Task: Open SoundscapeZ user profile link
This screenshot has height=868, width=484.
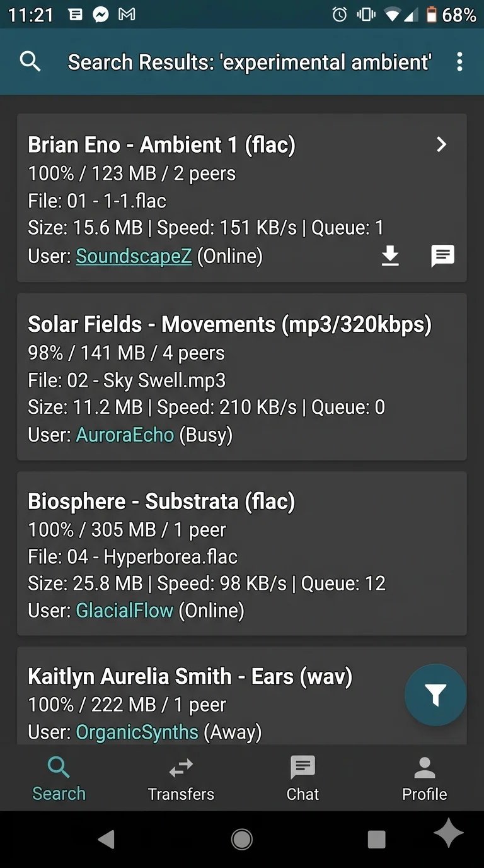Action: 134,256
